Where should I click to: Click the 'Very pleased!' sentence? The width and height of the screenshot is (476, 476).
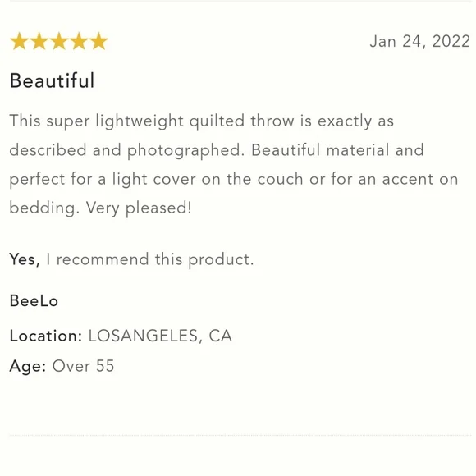point(139,208)
